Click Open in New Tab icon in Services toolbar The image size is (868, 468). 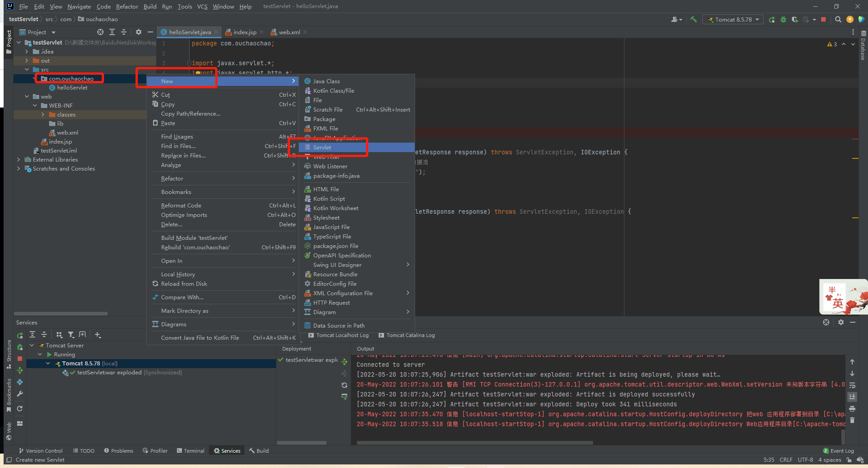(82, 334)
